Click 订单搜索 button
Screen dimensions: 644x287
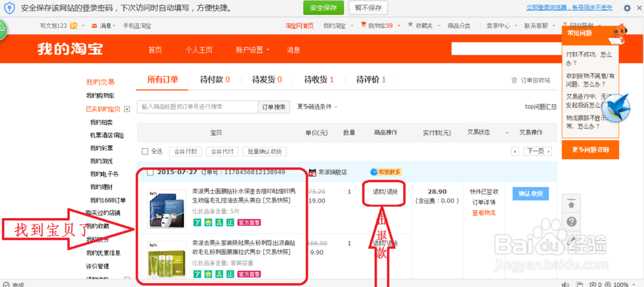tap(274, 106)
